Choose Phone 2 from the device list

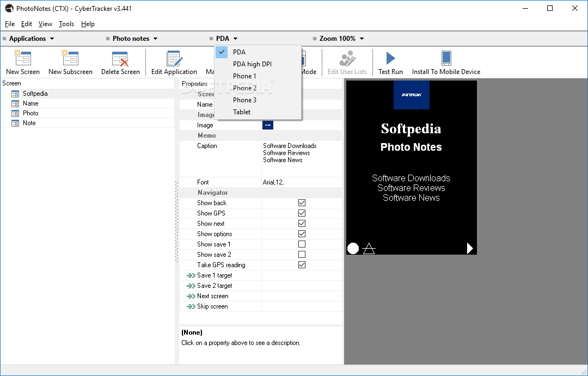coord(258,88)
